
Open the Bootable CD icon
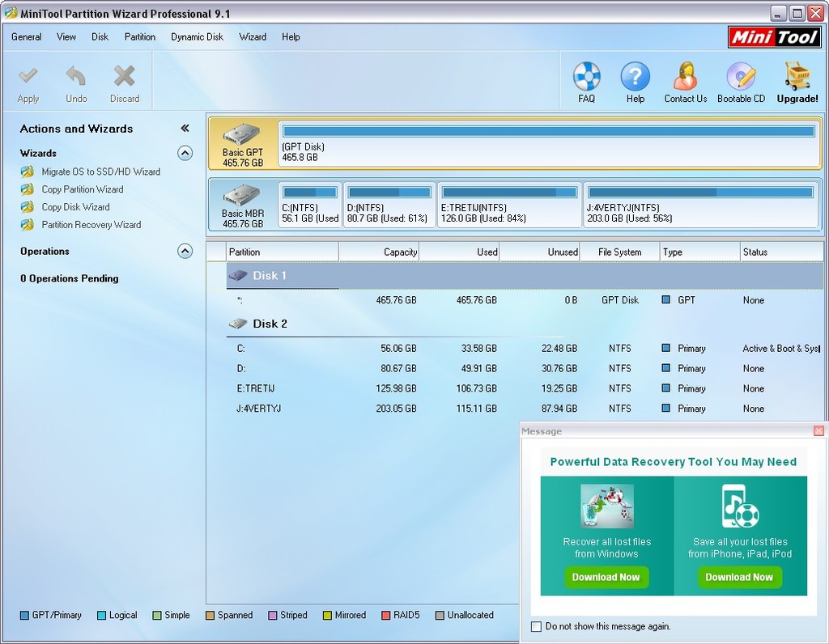click(741, 76)
